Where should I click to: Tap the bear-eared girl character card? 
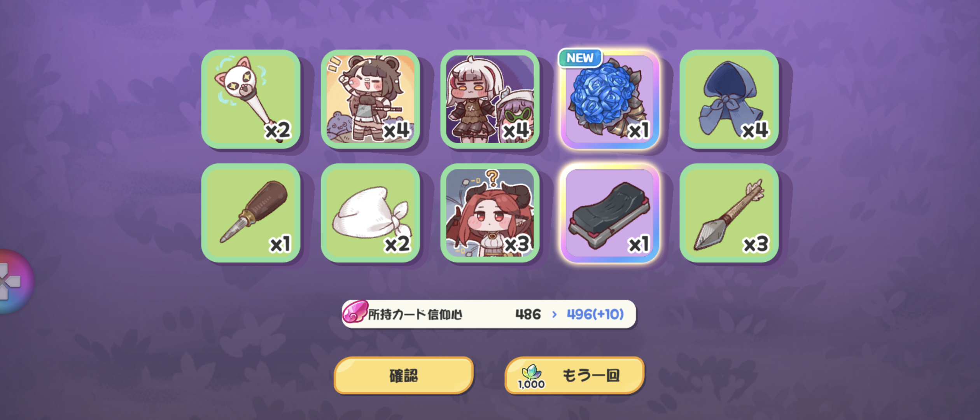(x=370, y=99)
